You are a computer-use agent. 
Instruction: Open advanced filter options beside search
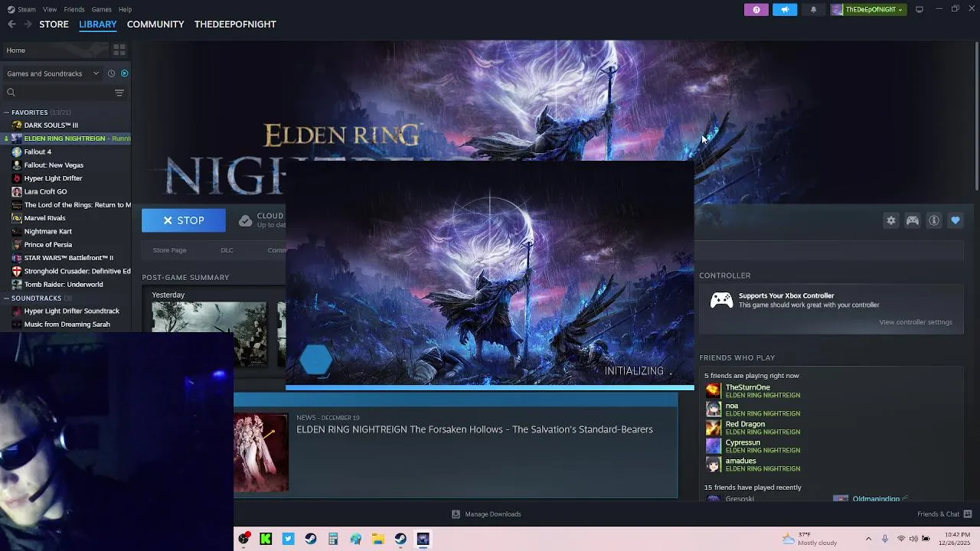(119, 93)
